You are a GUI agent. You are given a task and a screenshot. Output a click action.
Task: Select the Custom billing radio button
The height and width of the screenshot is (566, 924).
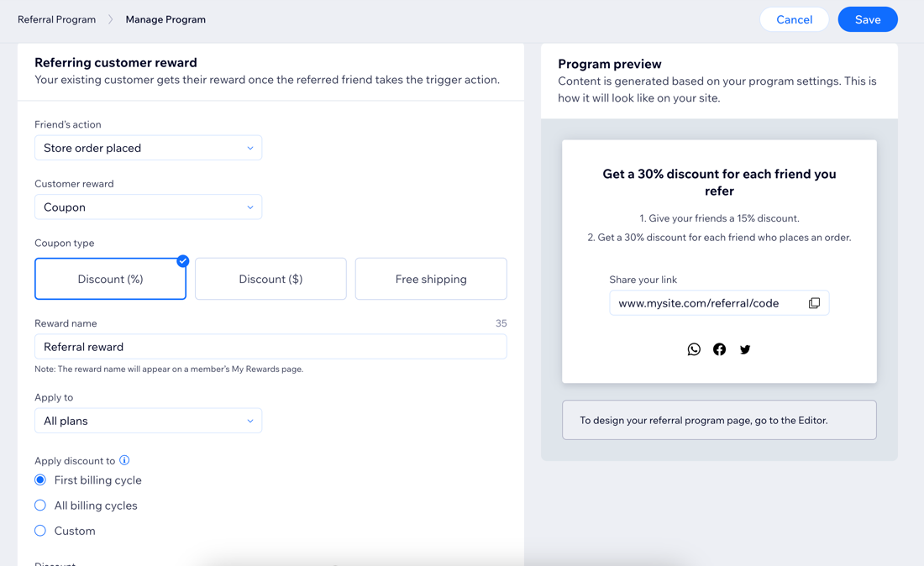click(40, 531)
